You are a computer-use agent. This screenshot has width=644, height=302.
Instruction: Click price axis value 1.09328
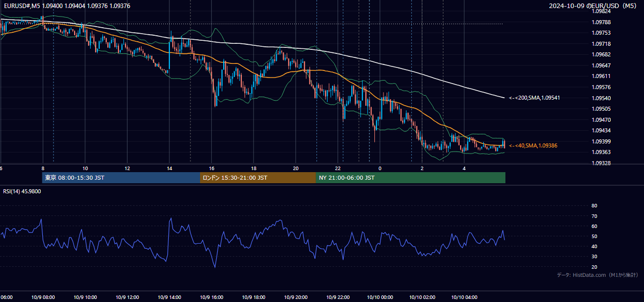601,163
